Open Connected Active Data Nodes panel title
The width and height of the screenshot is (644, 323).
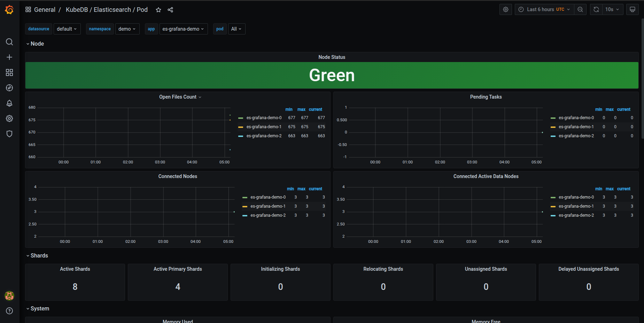486,176
